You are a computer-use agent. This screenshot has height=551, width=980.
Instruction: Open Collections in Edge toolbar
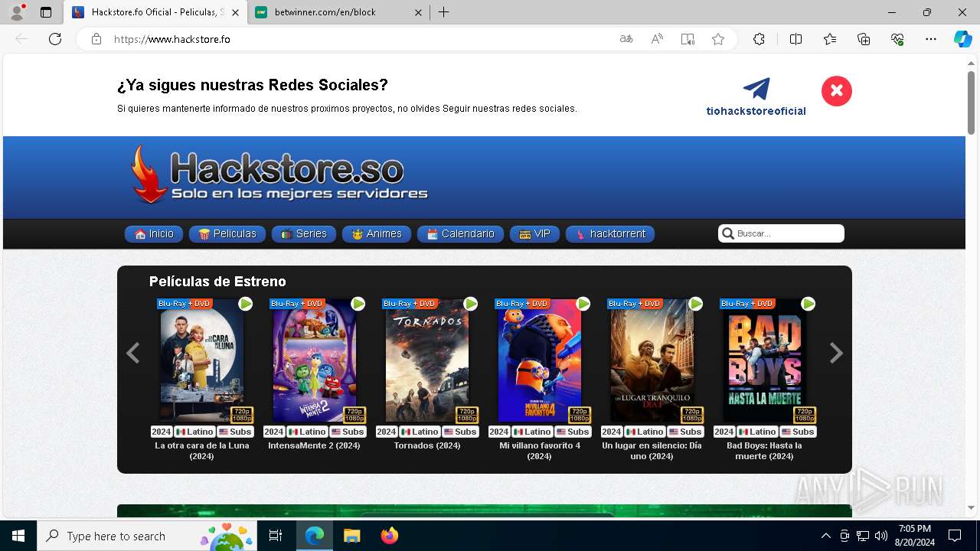[864, 39]
